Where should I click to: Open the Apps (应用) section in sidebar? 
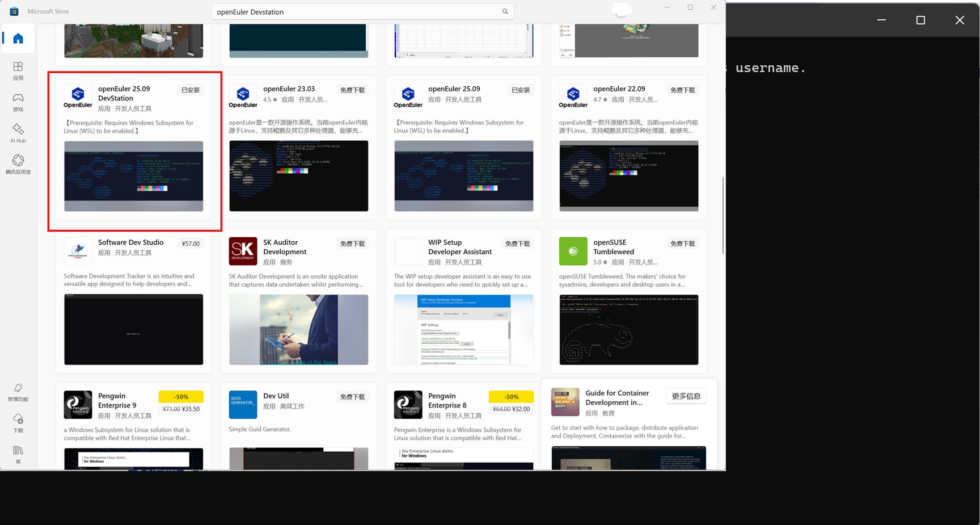click(18, 70)
